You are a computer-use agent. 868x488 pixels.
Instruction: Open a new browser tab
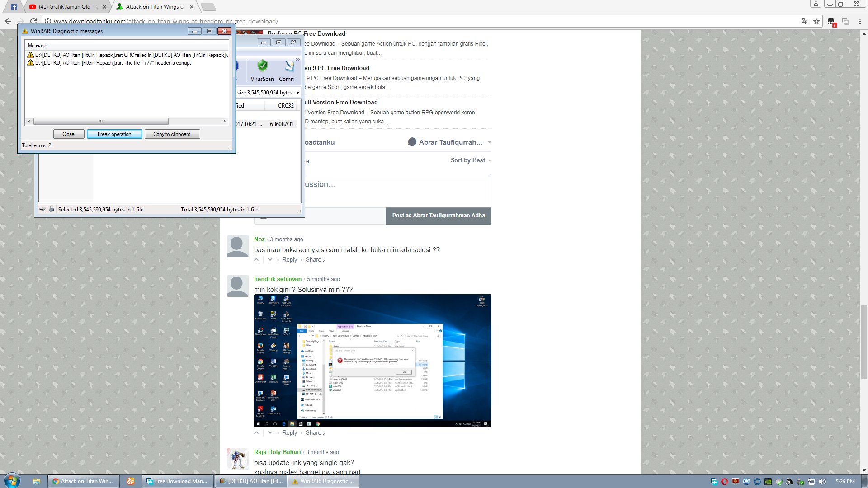[x=208, y=7]
